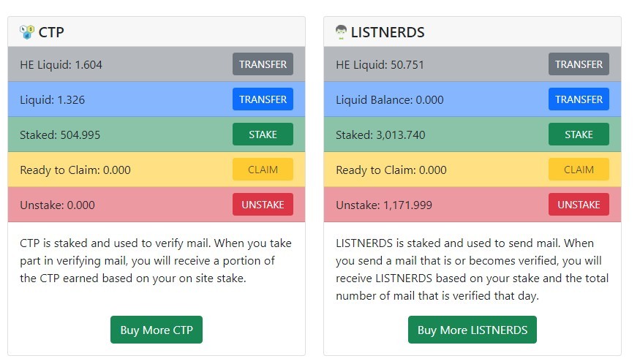
Task: Unstake CTP using red UNSTAKE button
Action: 263,205
